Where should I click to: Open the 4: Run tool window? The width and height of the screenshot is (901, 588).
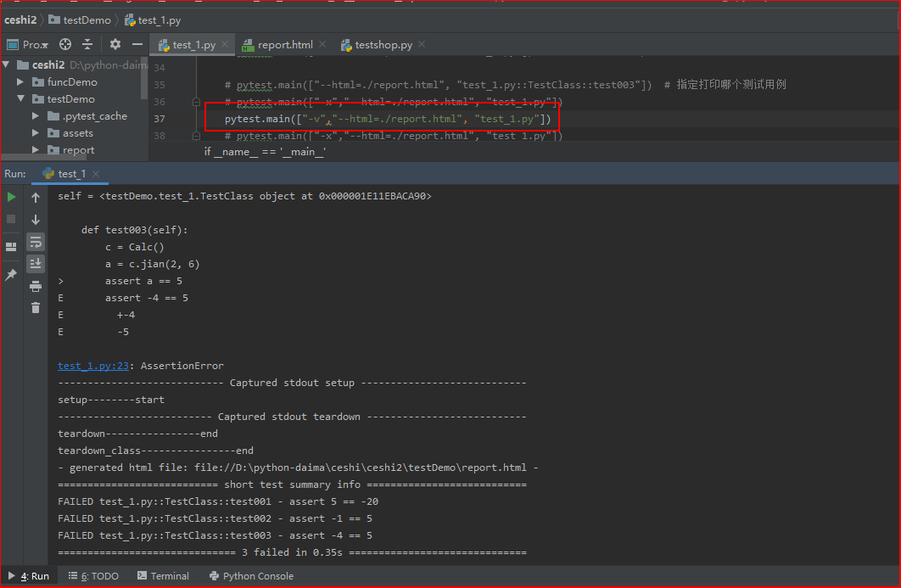(29, 576)
